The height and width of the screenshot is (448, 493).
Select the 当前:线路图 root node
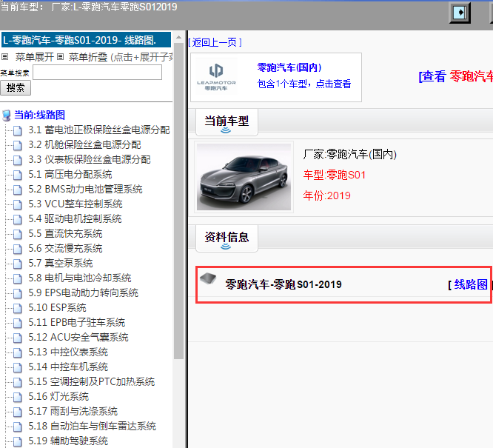click(x=40, y=115)
